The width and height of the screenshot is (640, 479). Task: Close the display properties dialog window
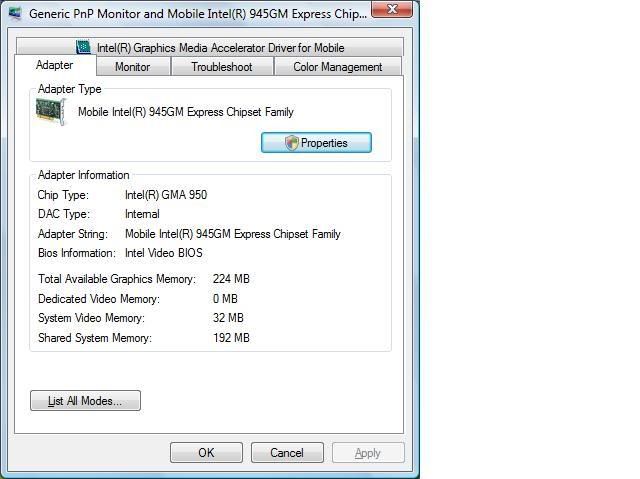pos(392,9)
